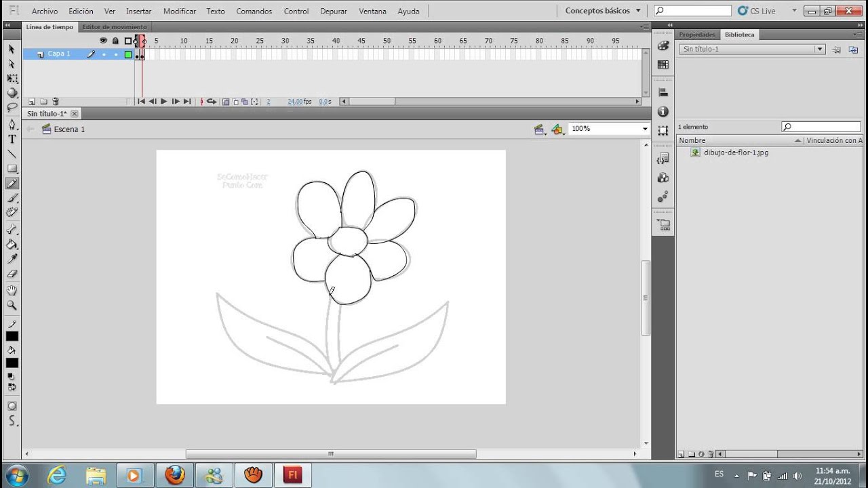Open the Modificar menu
The image size is (868, 488).
180,12
